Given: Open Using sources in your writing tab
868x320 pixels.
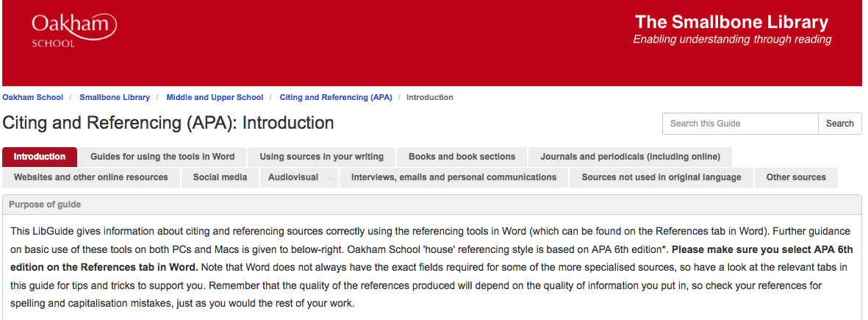Looking at the screenshot, I should point(322,157).
